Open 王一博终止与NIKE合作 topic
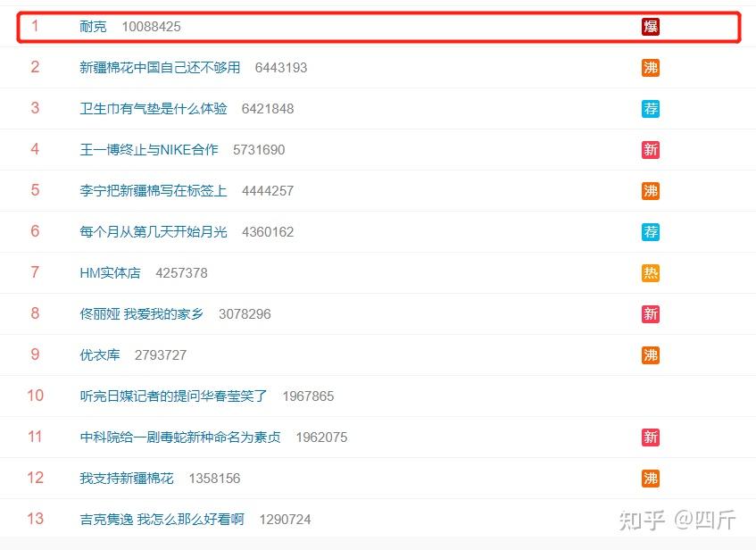 149,150
